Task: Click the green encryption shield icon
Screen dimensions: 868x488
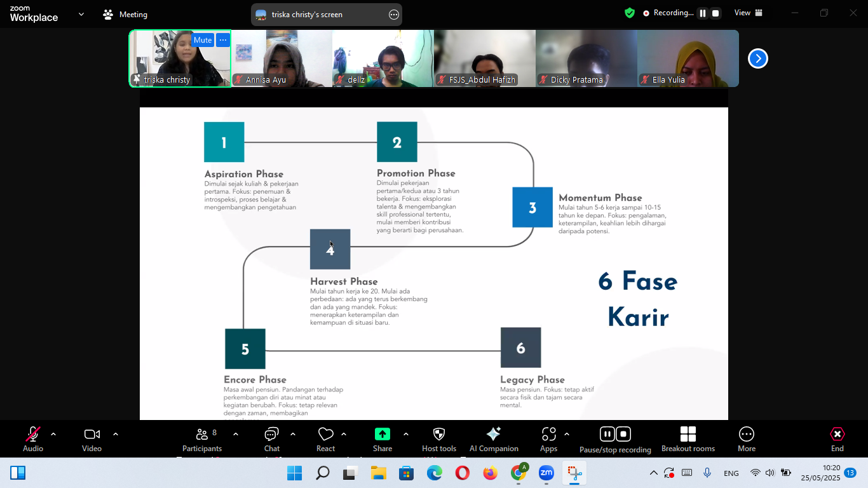Action: (x=630, y=13)
